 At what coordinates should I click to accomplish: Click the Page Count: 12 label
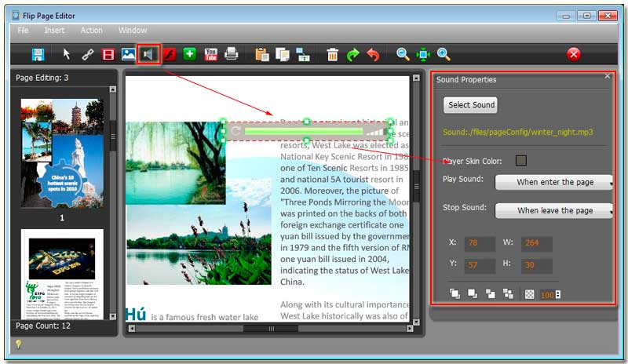point(43,326)
